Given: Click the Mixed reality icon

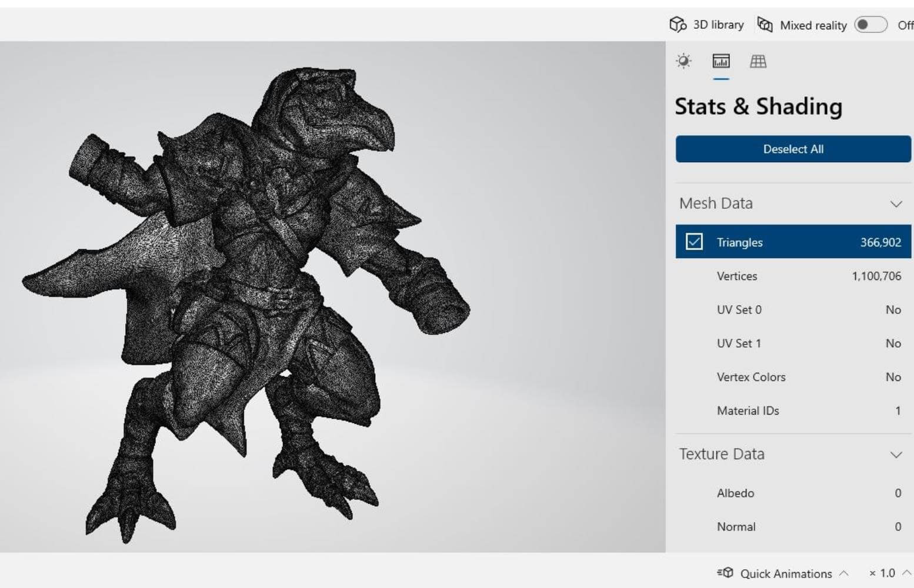Looking at the screenshot, I should [x=765, y=25].
